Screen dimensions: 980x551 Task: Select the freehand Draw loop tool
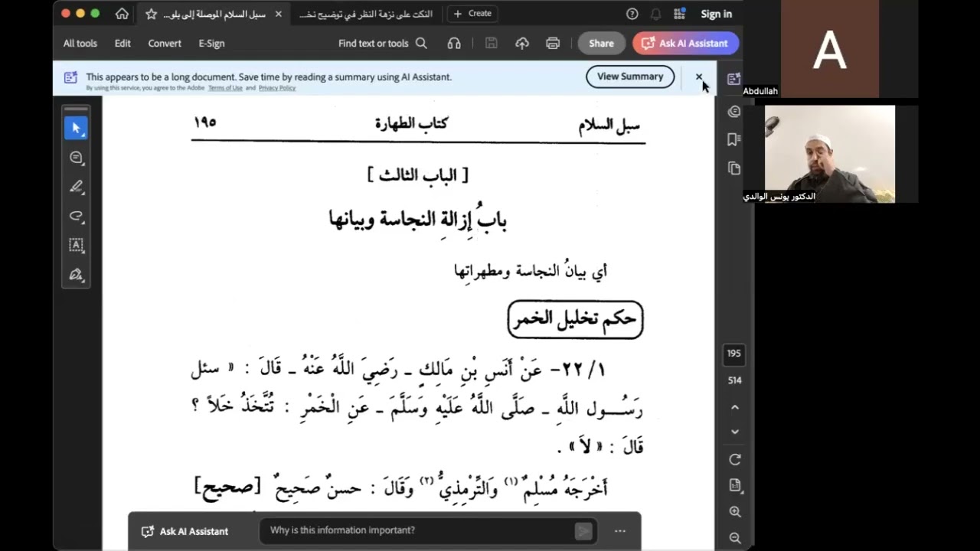point(76,216)
